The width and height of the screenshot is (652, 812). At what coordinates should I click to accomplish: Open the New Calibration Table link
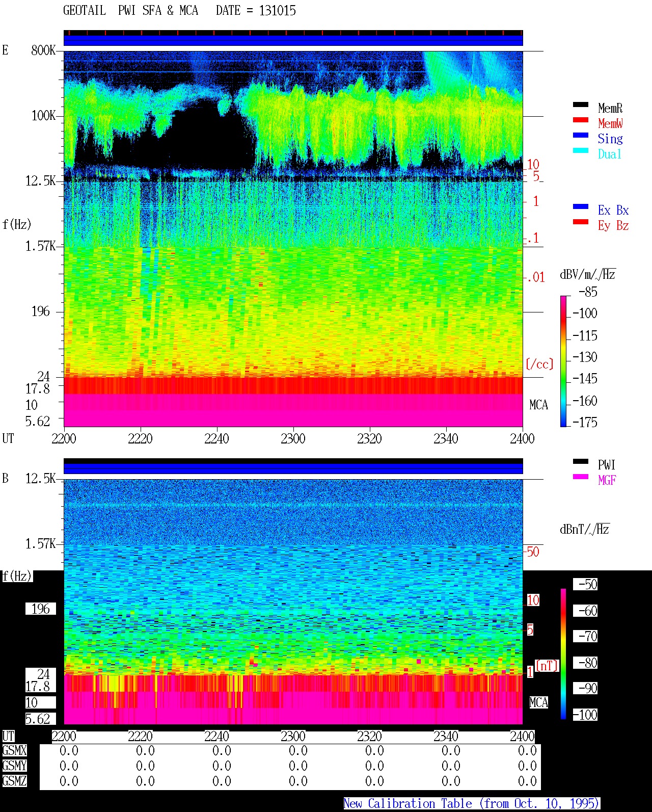coord(471,803)
